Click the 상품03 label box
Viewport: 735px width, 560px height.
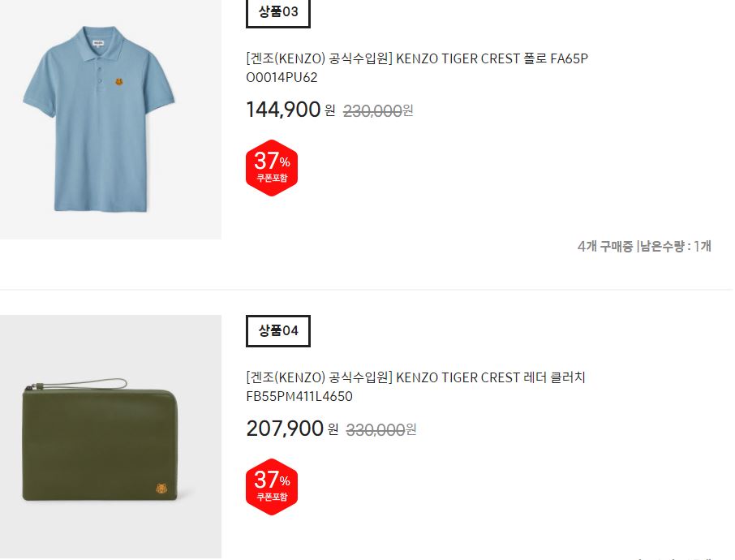click(278, 12)
